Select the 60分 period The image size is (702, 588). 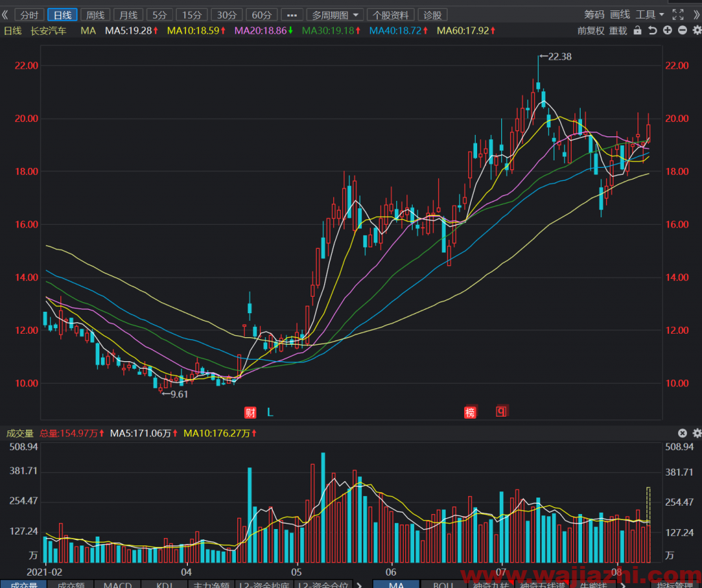click(261, 15)
